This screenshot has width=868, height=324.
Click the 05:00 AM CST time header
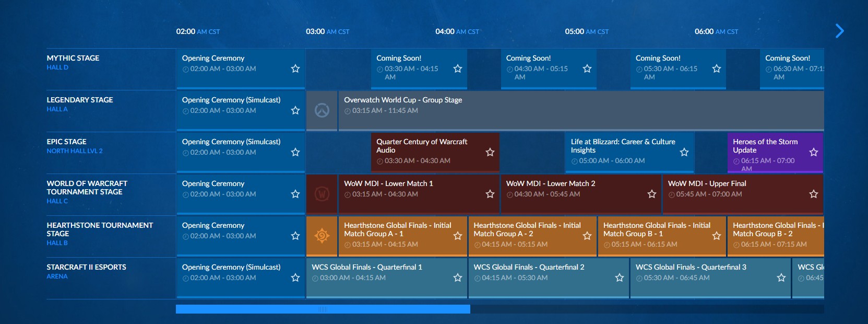[x=587, y=31]
